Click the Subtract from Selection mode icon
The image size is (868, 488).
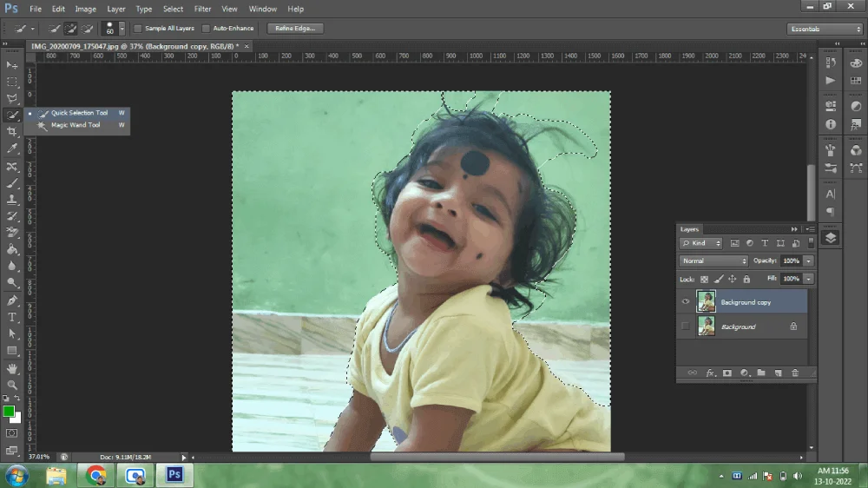(x=87, y=29)
